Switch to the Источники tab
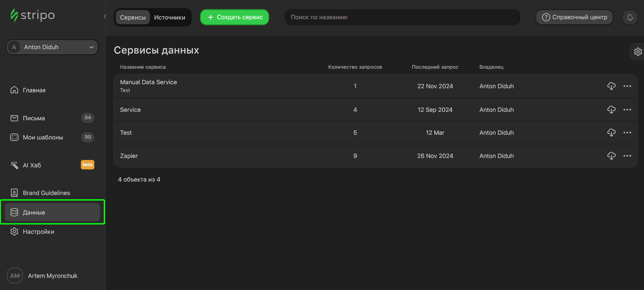 coord(169,18)
